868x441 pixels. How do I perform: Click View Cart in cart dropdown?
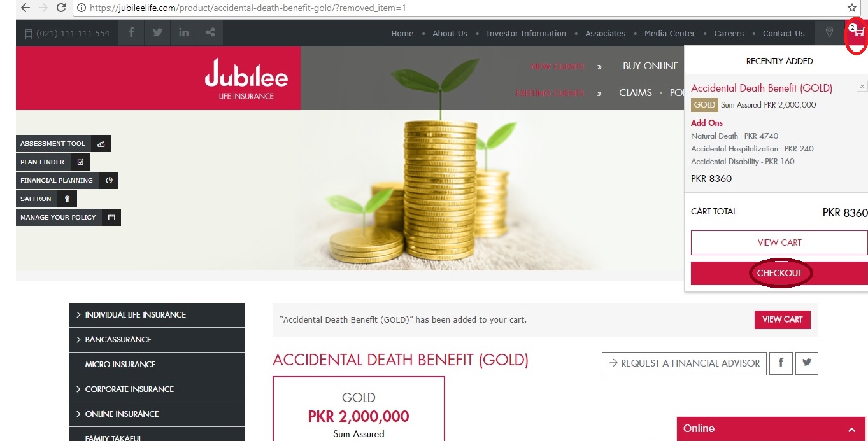click(x=779, y=242)
